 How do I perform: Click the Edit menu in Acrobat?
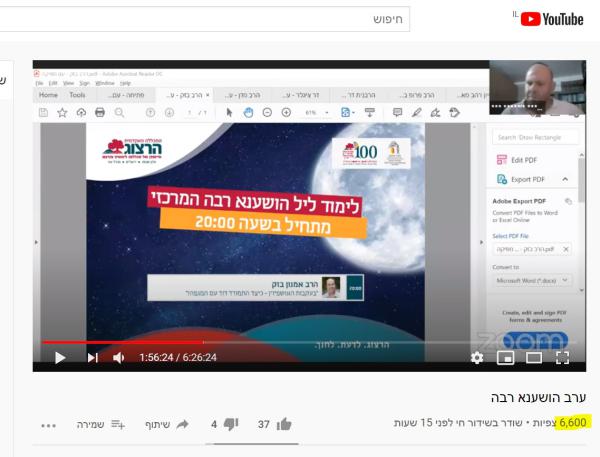coord(53,83)
